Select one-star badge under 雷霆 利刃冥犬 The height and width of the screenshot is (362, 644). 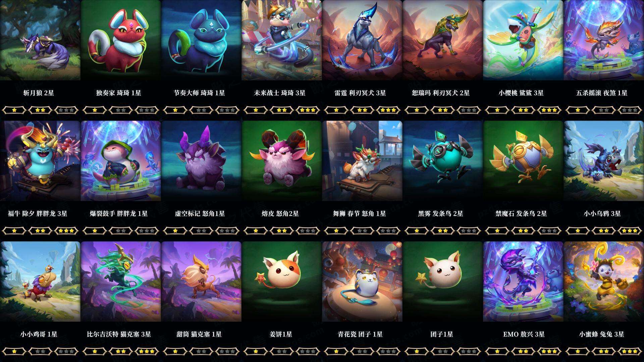point(336,110)
